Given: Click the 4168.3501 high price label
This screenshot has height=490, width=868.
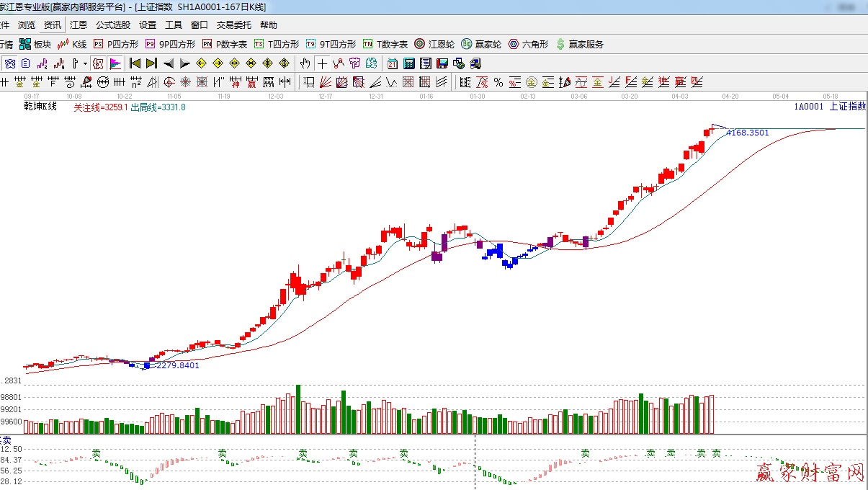Looking at the screenshot, I should [x=747, y=133].
